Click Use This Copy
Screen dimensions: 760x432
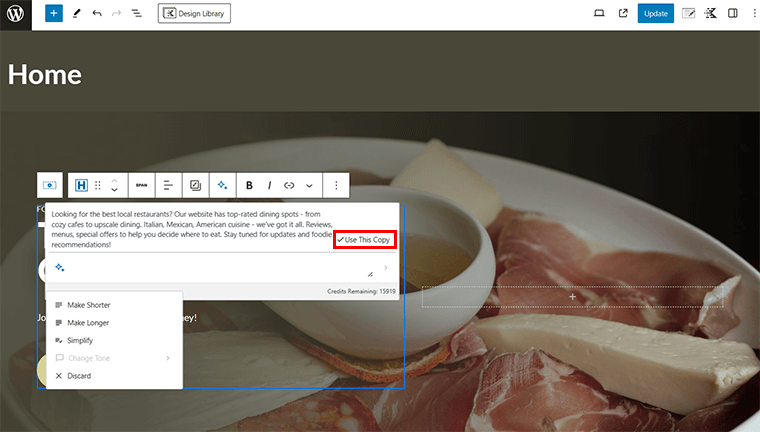tap(364, 240)
